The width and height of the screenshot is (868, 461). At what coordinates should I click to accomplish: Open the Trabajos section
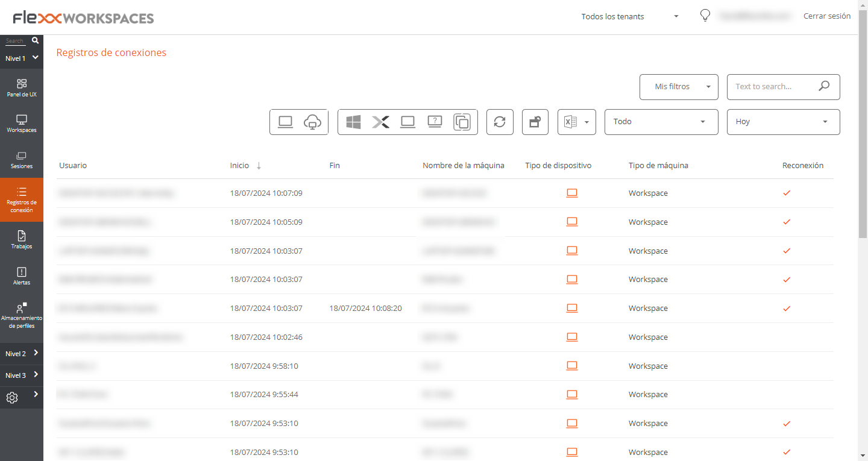pos(22,239)
